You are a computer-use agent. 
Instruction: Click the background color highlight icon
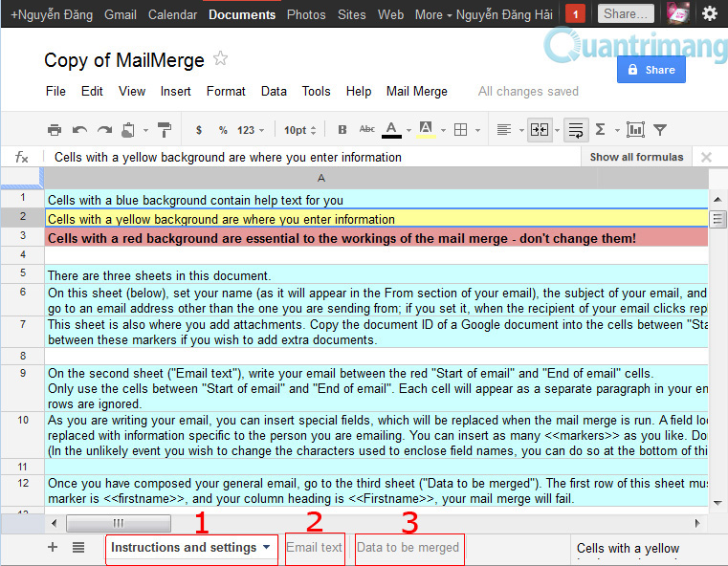click(x=426, y=130)
